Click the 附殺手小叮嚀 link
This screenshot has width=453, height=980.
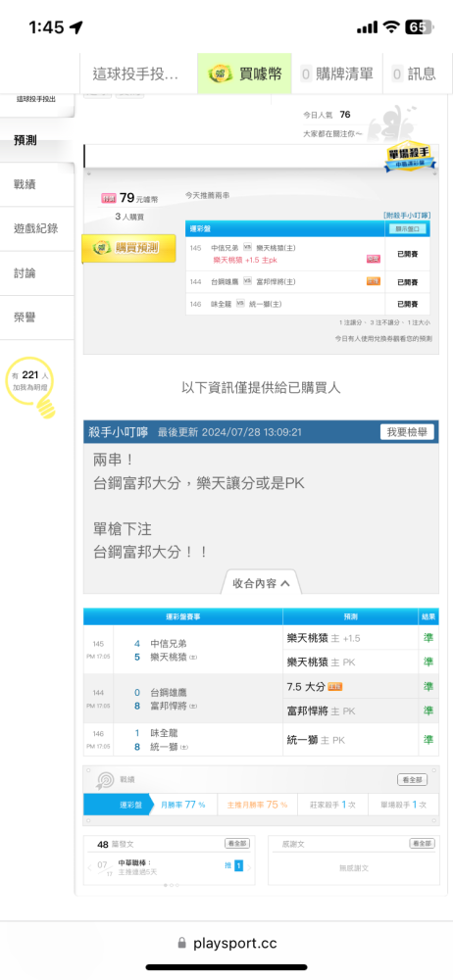click(x=407, y=215)
